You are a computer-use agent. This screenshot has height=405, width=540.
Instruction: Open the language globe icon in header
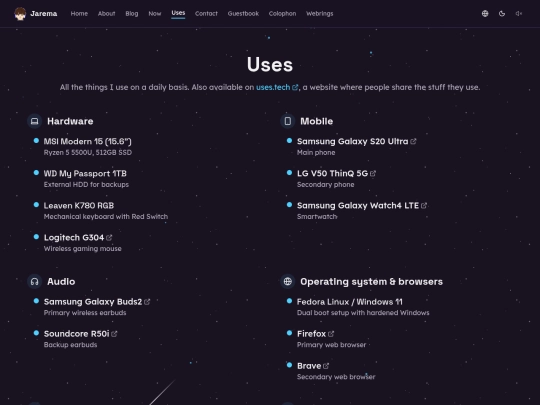click(485, 14)
